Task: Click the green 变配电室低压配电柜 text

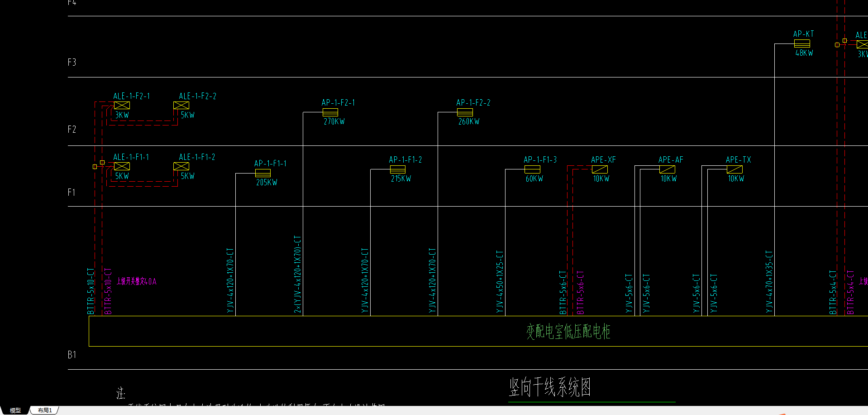Action: point(568,332)
